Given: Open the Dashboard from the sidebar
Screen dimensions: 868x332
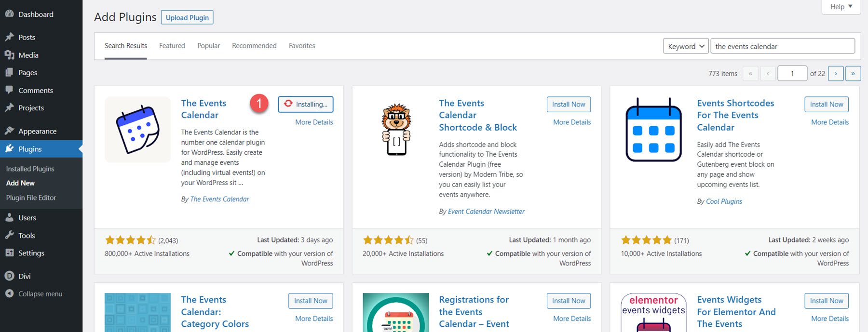Looking at the screenshot, I should [11, 14].
